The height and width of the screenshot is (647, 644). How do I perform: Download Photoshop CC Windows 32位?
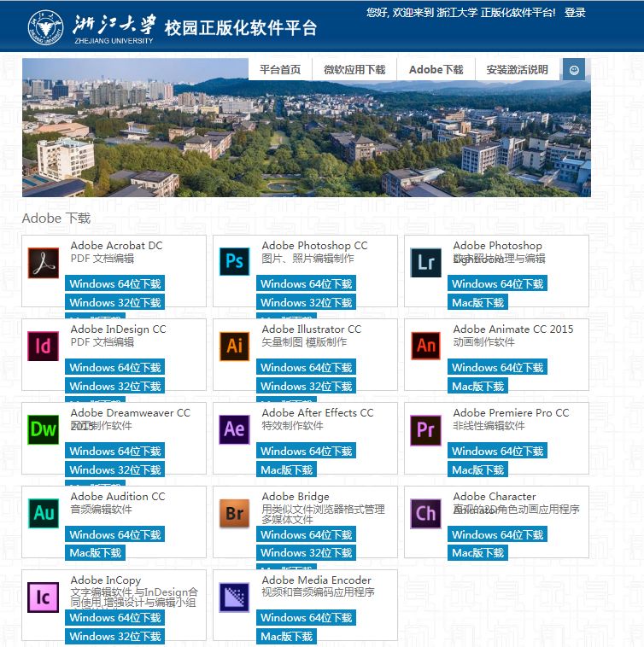coord(307,302)
